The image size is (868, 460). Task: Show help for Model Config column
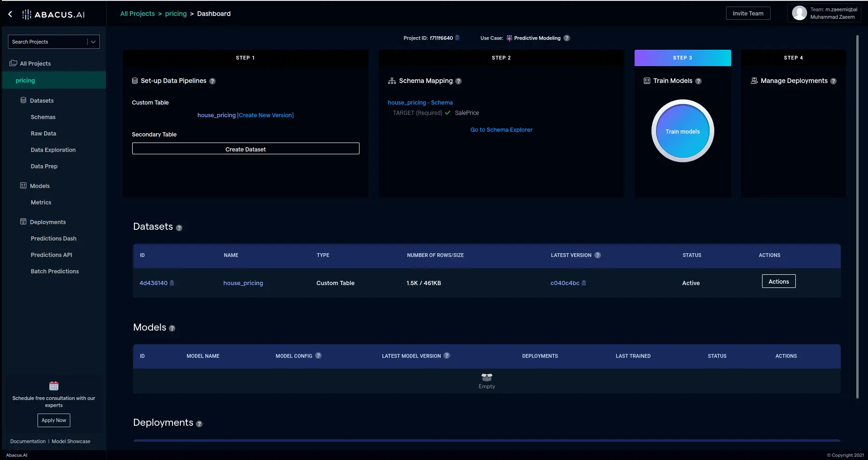point(318,356)
